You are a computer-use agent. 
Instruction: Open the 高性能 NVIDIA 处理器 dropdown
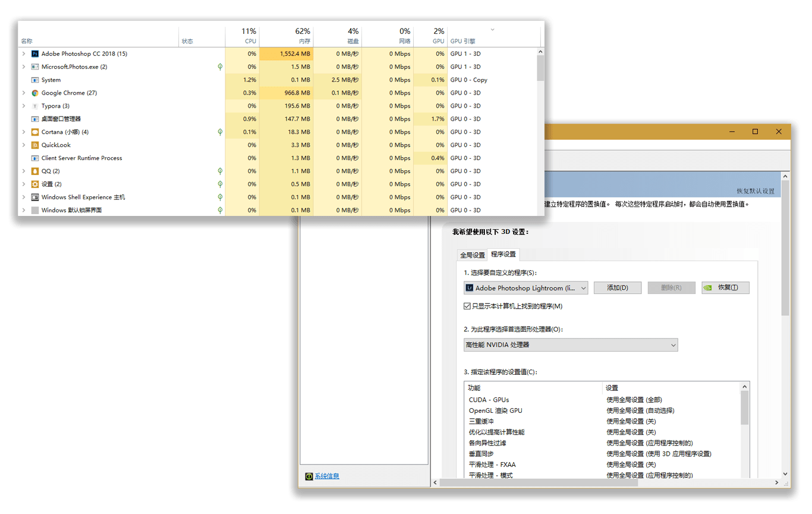(x=571, y=345)
